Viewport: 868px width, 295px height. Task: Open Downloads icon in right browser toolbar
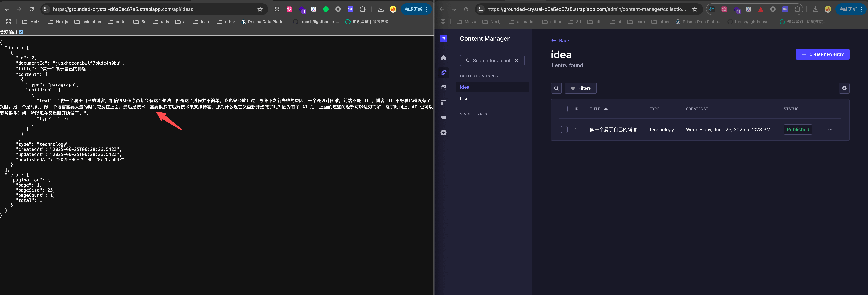[815, 9]
